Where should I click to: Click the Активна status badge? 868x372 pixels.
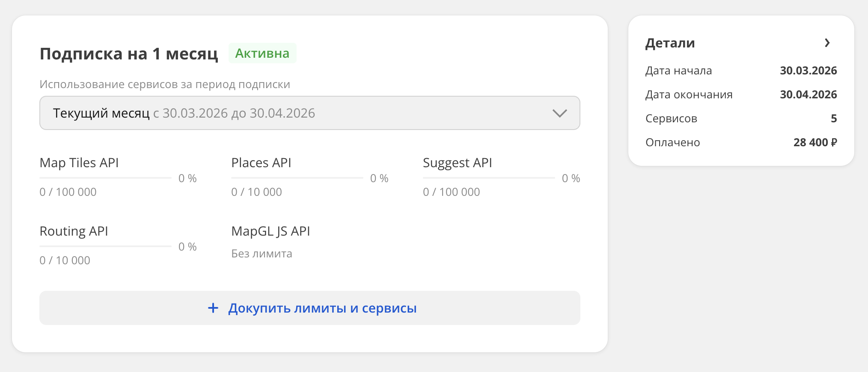262,53
